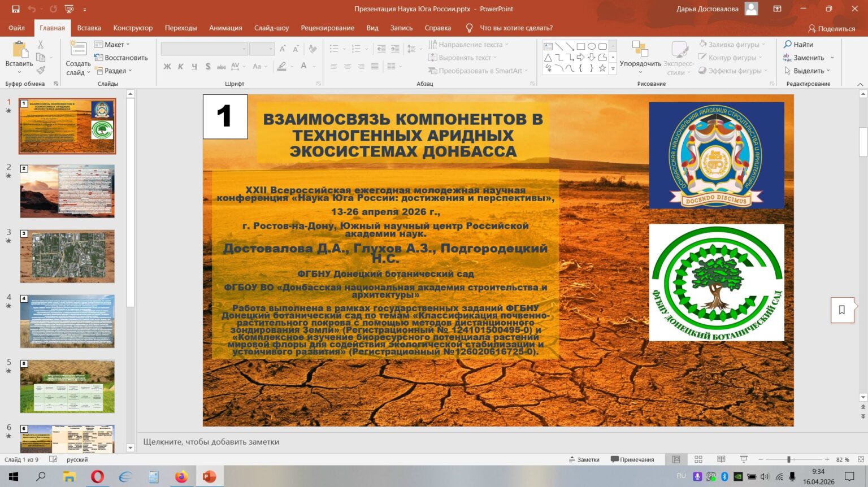The height and width of the screenshot is (487, 868).
Task: Click the Поделиться share button
Action: [831, 28]
